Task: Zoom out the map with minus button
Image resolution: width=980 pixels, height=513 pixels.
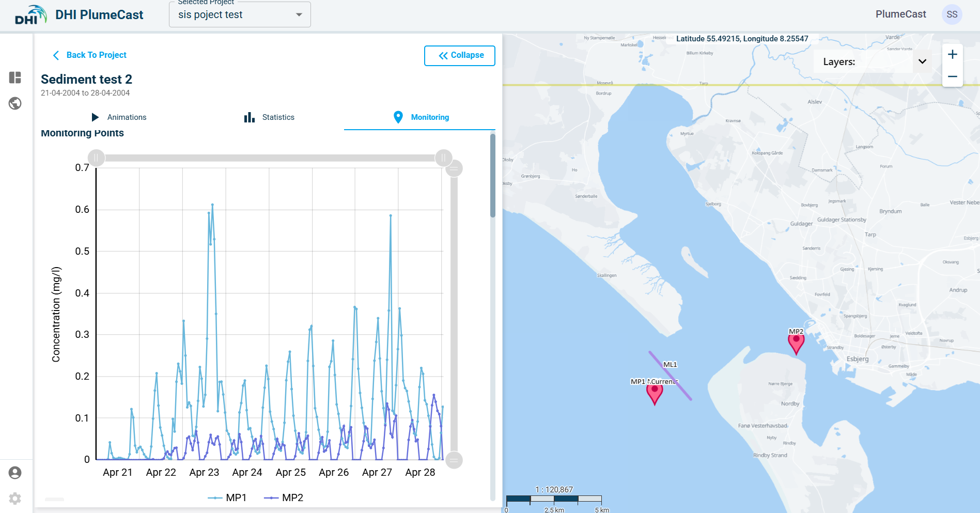Action: (x=952, y=76)
